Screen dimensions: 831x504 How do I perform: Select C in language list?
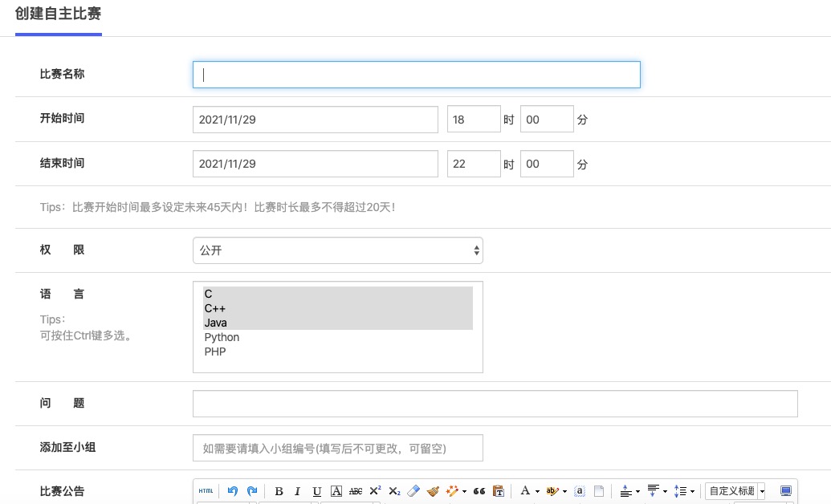pos(337,294)
